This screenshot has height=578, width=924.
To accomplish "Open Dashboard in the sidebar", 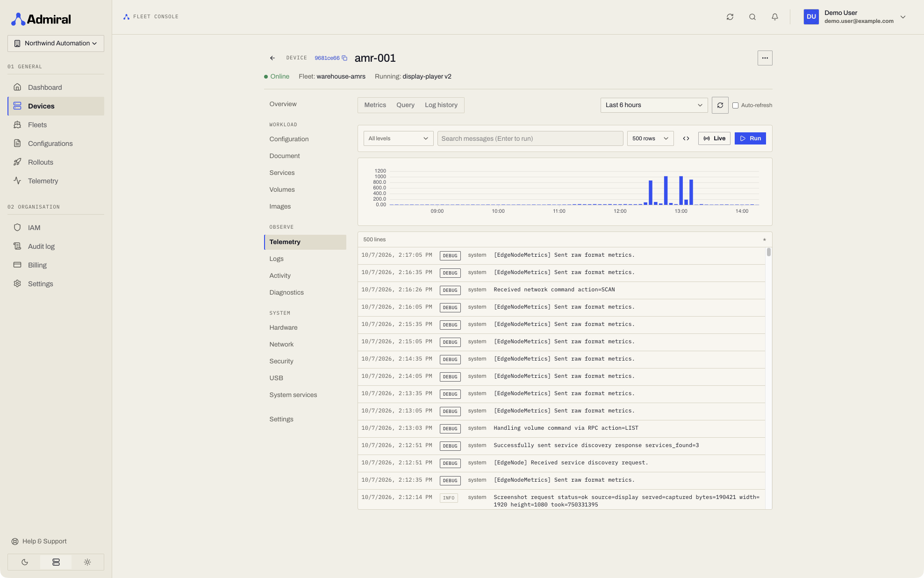I will click(x=56, y=87).
